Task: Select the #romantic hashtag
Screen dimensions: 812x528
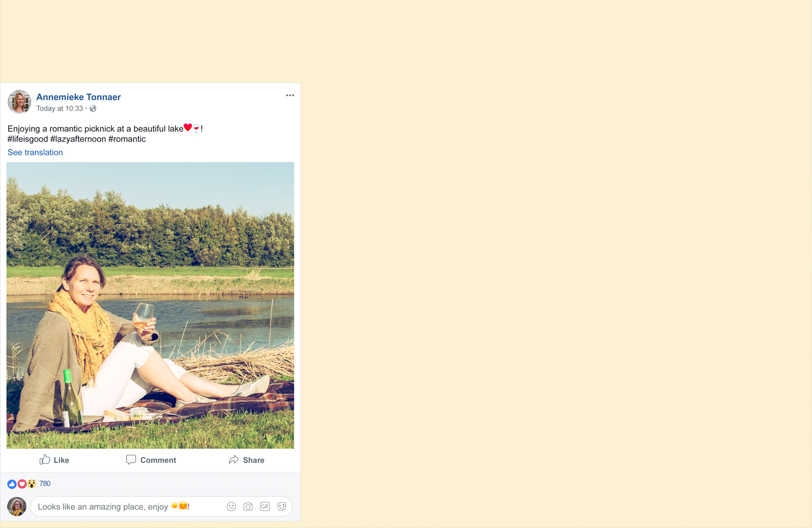Action: click(x=127, y=139)
